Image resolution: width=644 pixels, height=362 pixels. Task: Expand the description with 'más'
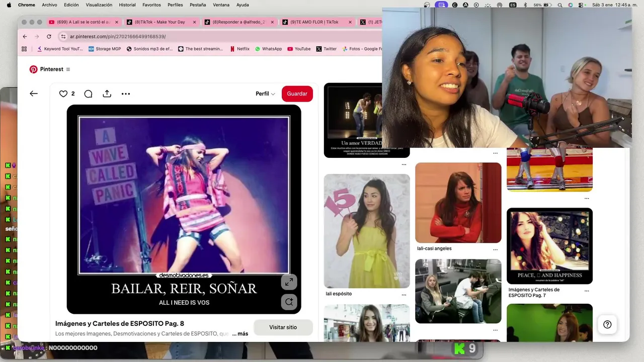point(240,334)
